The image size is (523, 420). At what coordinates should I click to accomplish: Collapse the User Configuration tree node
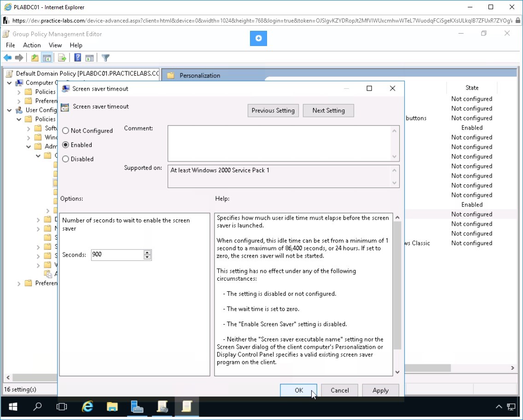tap(9, 110)
